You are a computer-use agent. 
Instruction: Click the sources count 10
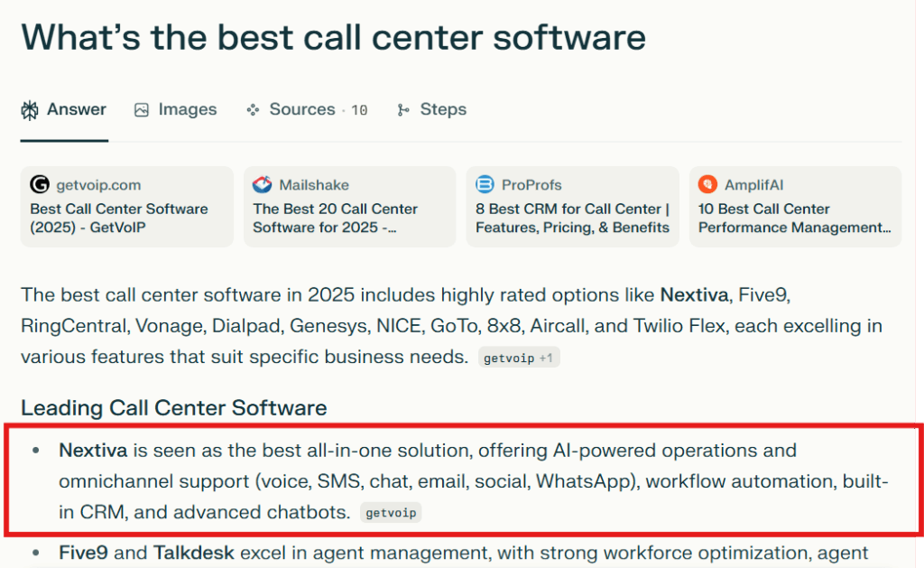pos(359,110)
